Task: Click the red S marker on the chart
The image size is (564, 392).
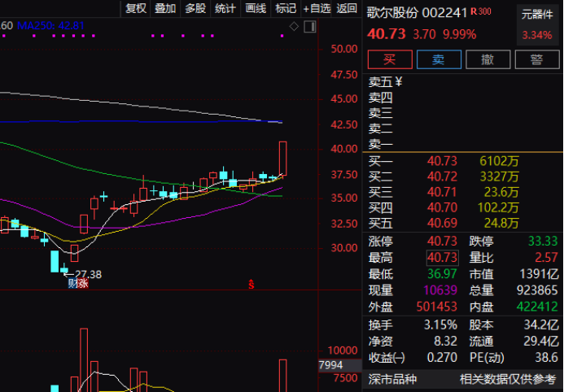Action: pos(251,284)
